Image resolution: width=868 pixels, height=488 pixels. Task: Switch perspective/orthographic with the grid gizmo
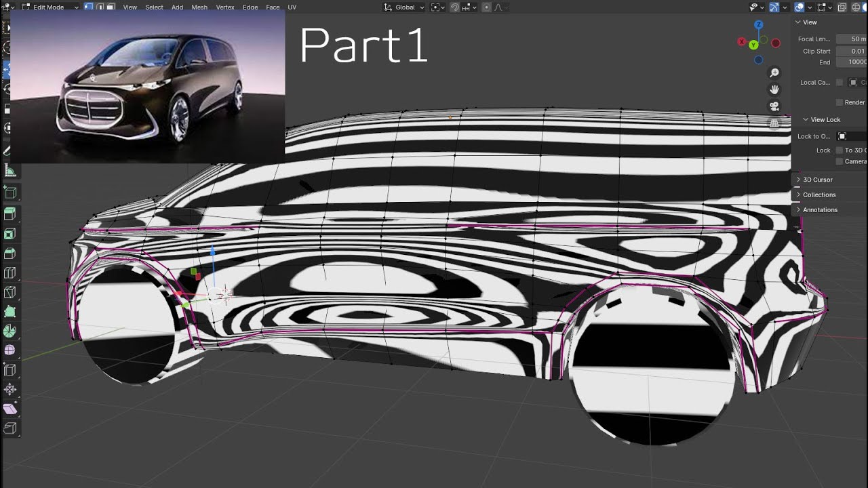(x=774, y=123)
